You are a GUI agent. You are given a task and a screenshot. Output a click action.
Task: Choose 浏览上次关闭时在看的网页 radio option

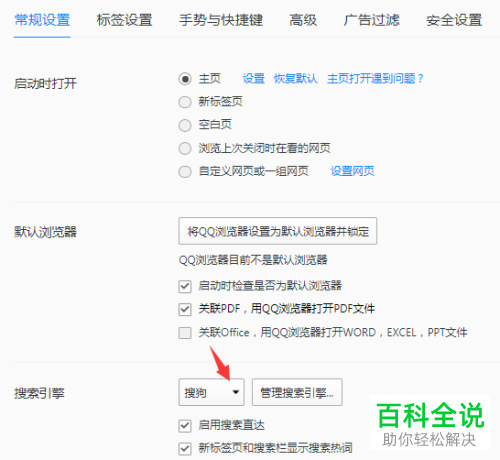tap(185, 148)
